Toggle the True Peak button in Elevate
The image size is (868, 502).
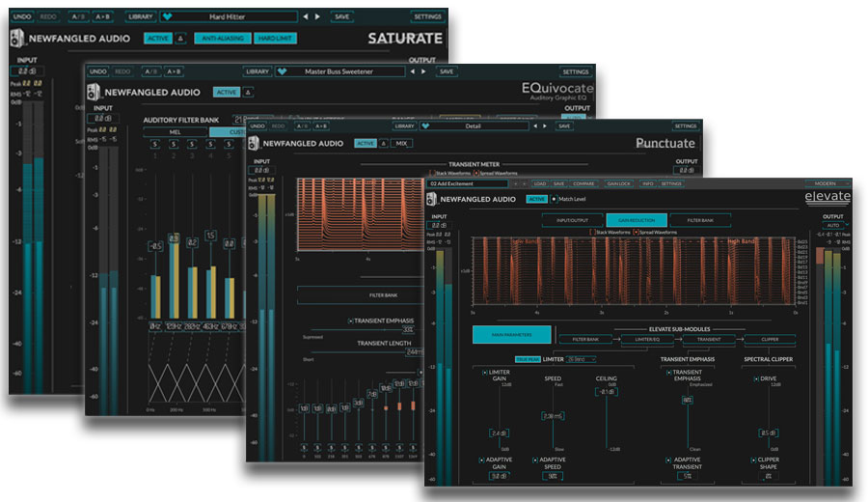click(528, 359)
